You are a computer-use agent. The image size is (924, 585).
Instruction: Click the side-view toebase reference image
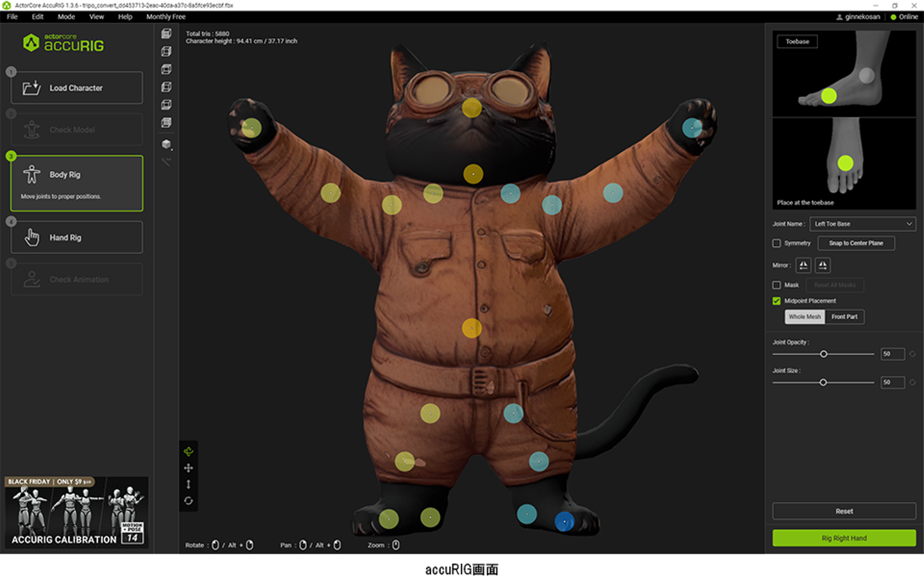844,74
